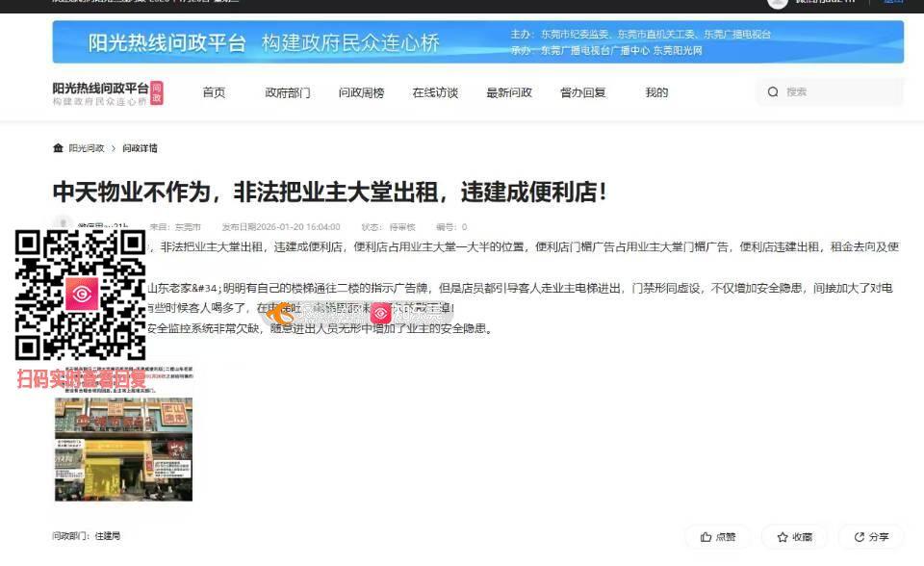The height and width of the screenshot is (566, 924).
Task: Click the 分享 share button
Action: coord(870,537)
